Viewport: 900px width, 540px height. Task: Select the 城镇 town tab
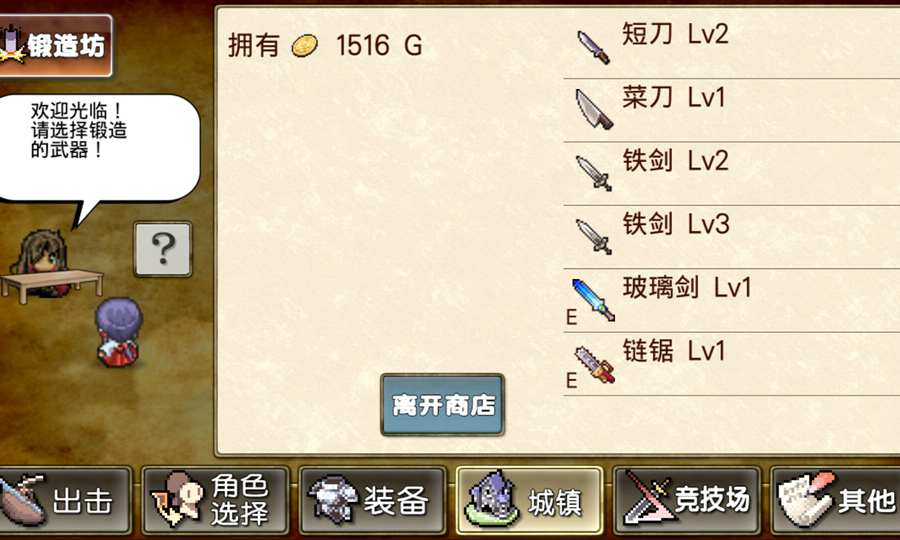coord(529,500)
